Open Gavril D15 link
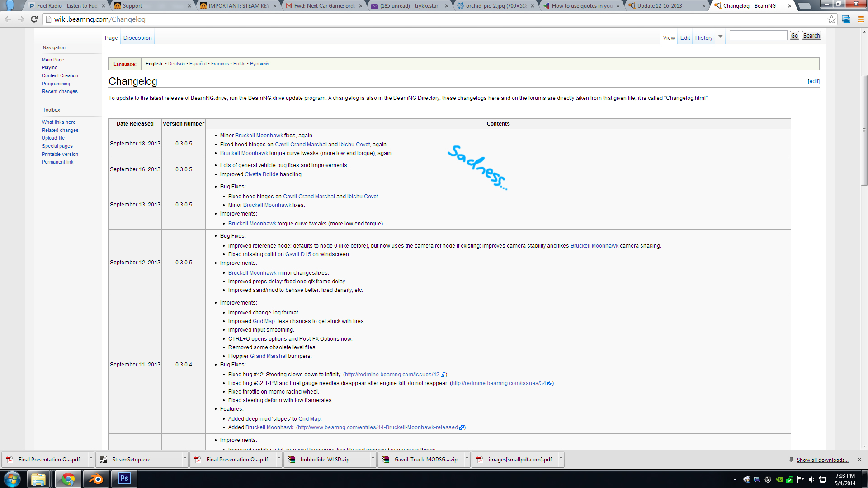 point(298,254)
